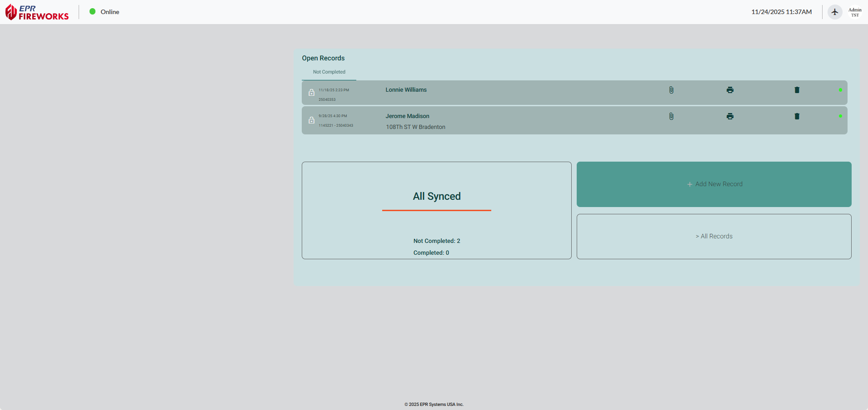Delete the Lonnie Williams record

(797, 90)
